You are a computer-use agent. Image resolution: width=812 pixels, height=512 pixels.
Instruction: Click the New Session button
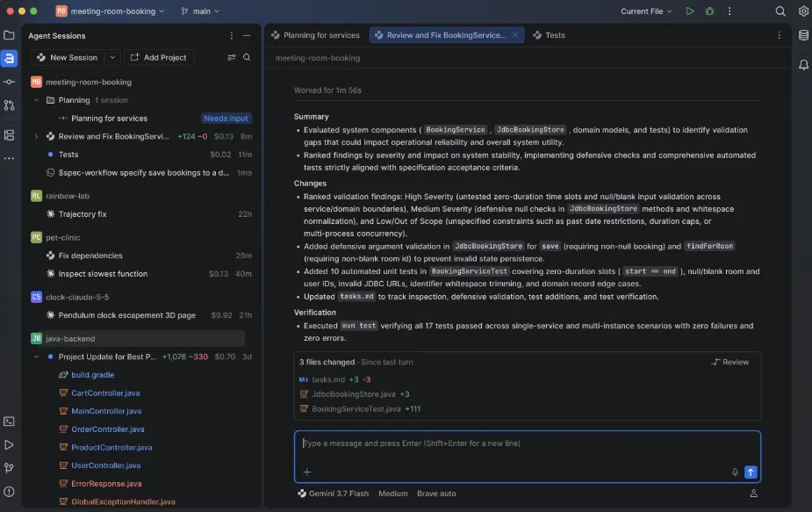[x=68, y=57]
